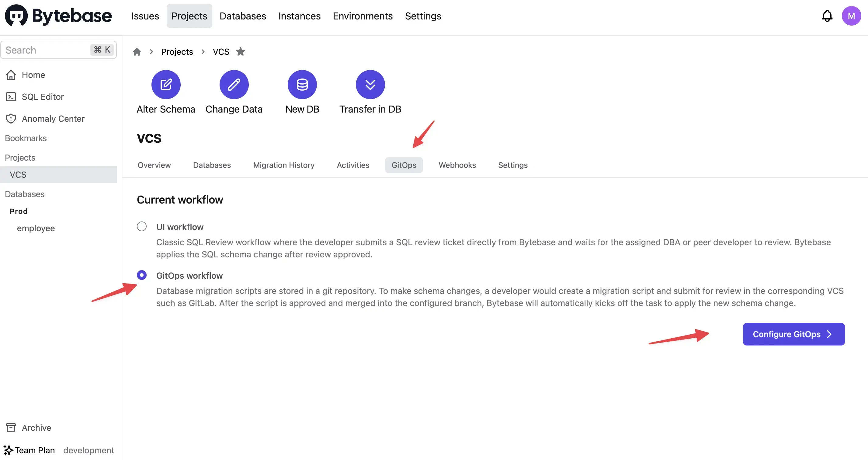This screenshot has width=868, height=460.
Task: Open the user avatar M menu
Action: [x=851, y=16]
